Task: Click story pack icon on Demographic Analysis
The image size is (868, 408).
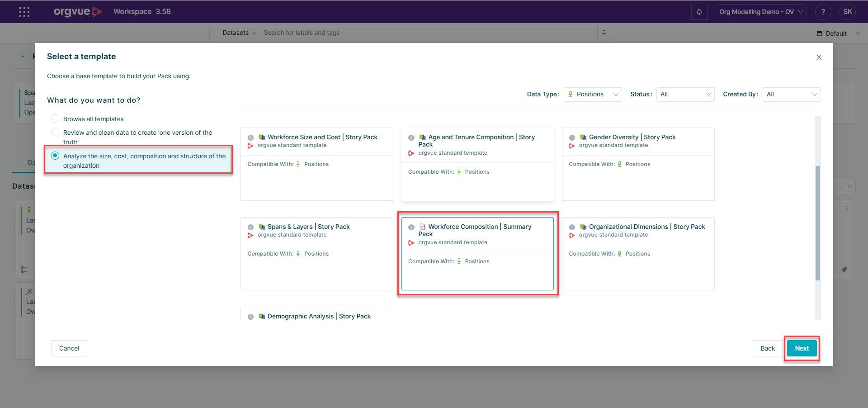Action: 262,316
